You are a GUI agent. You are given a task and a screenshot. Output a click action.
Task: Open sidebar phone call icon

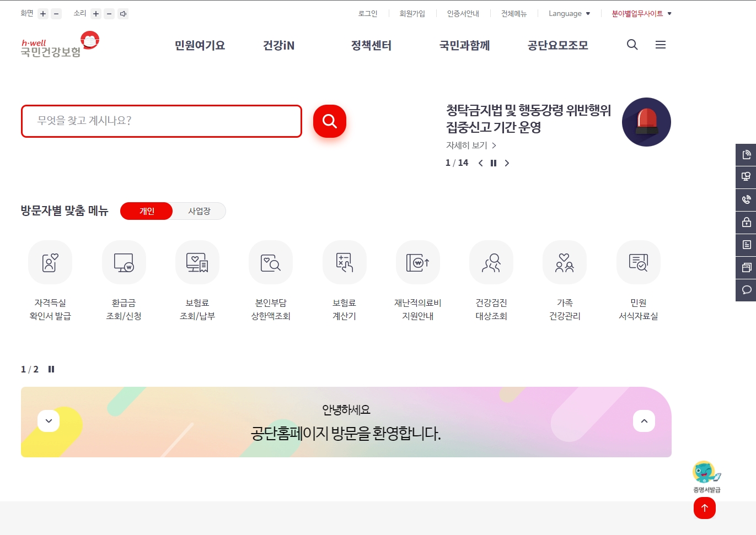tap(746, 199)
